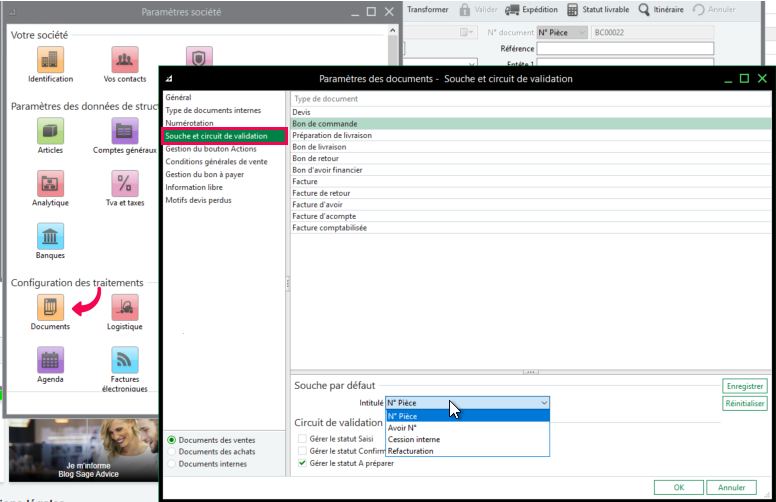Viewport: 776px width, 502px height.
Task: Select Gestion du bon à payer
Action: coord(206,174)
